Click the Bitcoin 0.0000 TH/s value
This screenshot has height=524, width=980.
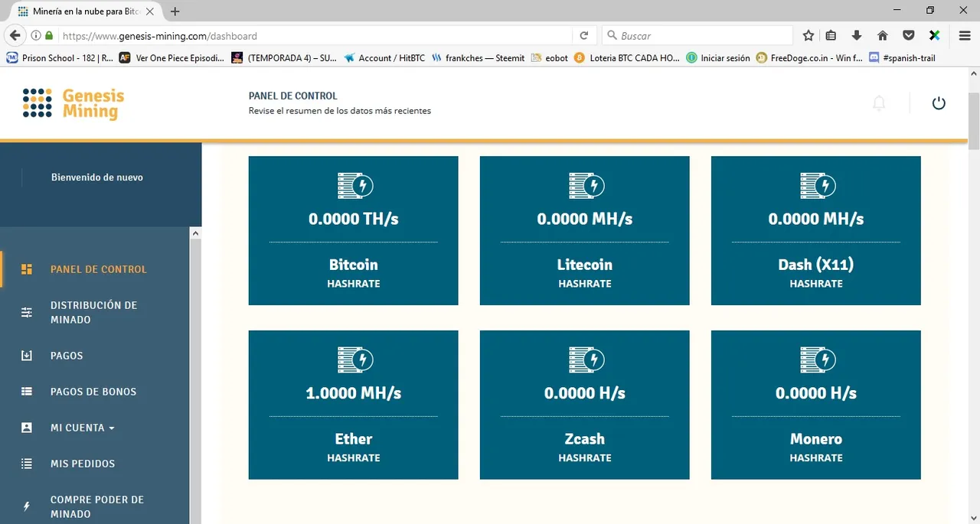click(353, 219)
